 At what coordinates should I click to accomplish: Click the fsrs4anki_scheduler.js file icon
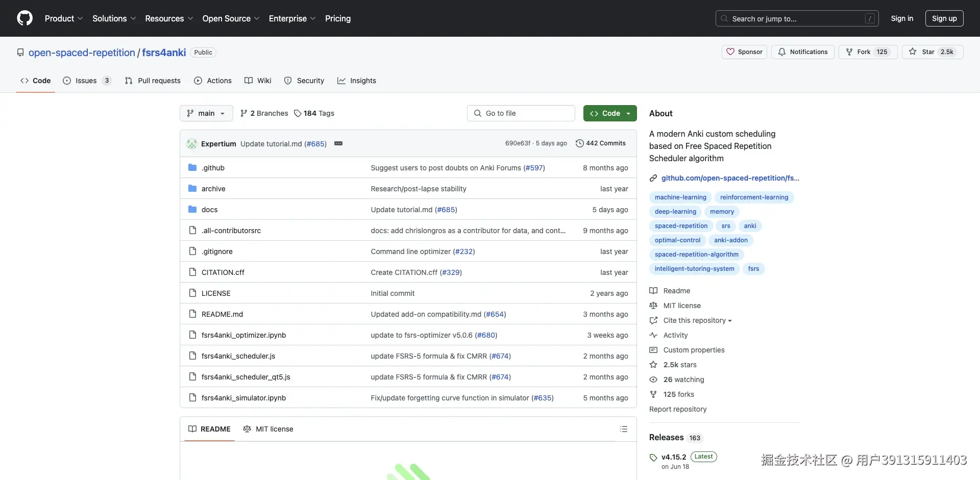(192, 356)
